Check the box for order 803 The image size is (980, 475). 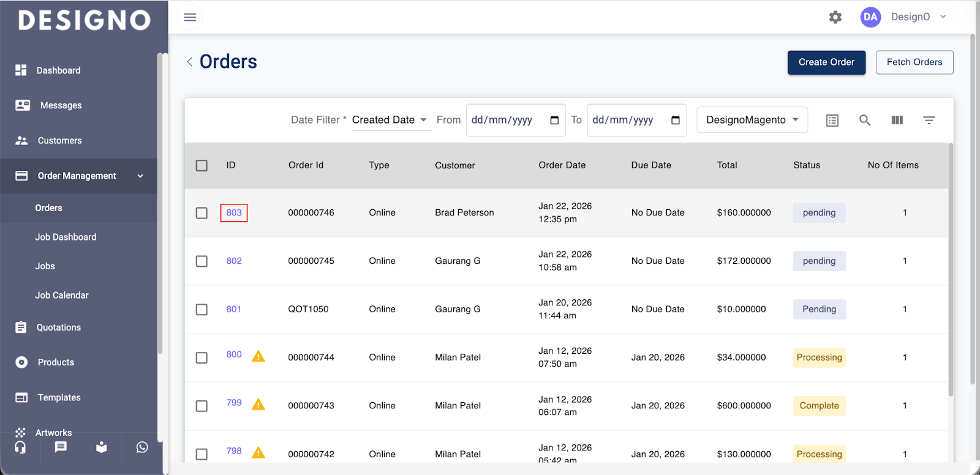[202, 213]
